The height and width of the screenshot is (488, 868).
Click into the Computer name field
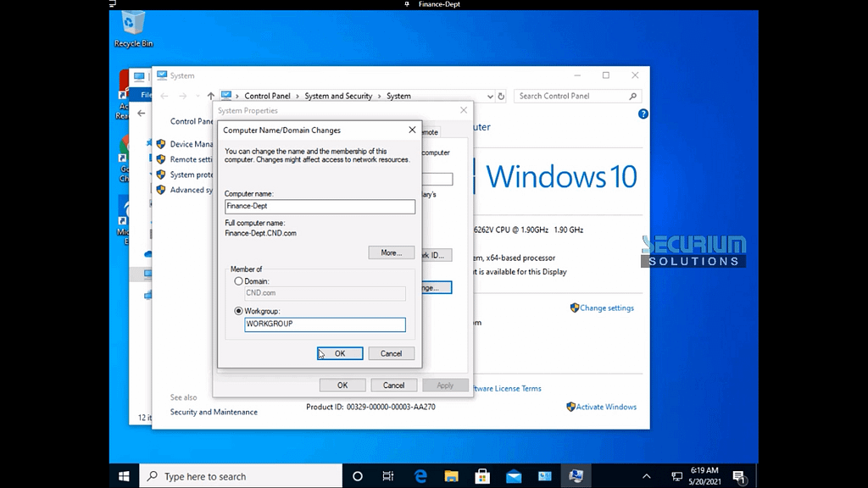point(320,207)
